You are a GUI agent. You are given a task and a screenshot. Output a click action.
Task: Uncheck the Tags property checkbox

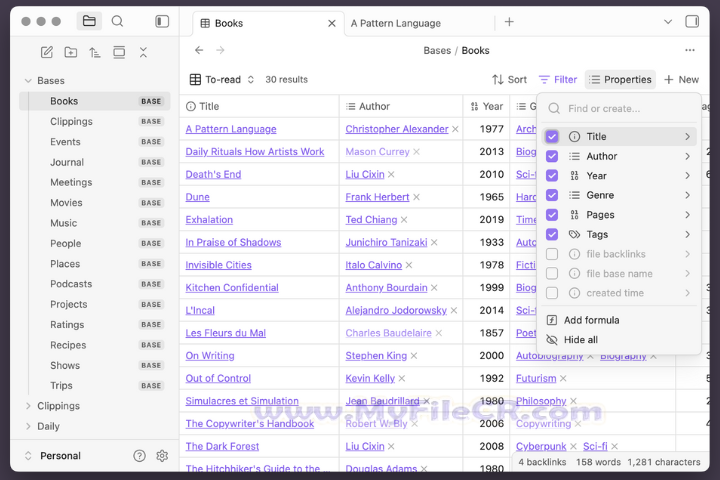(x=552, y=235)
